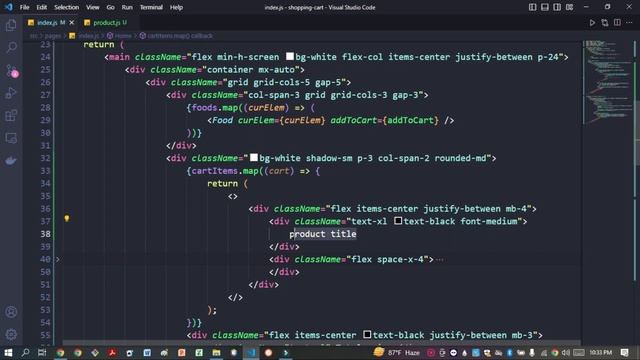640x360 pixels.
Task: Open the Windows Start menu
Action: 8,352
